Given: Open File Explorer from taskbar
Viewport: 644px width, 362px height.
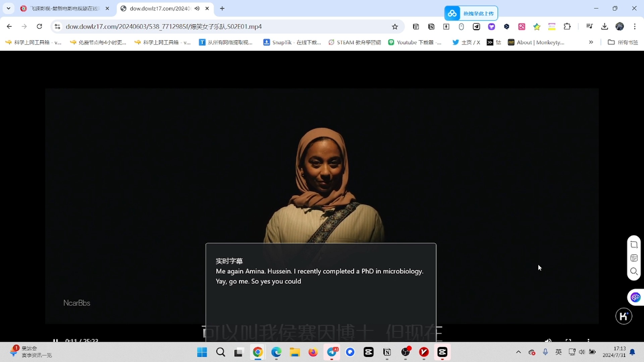Looking at the screenshot, I should [294, 352].
